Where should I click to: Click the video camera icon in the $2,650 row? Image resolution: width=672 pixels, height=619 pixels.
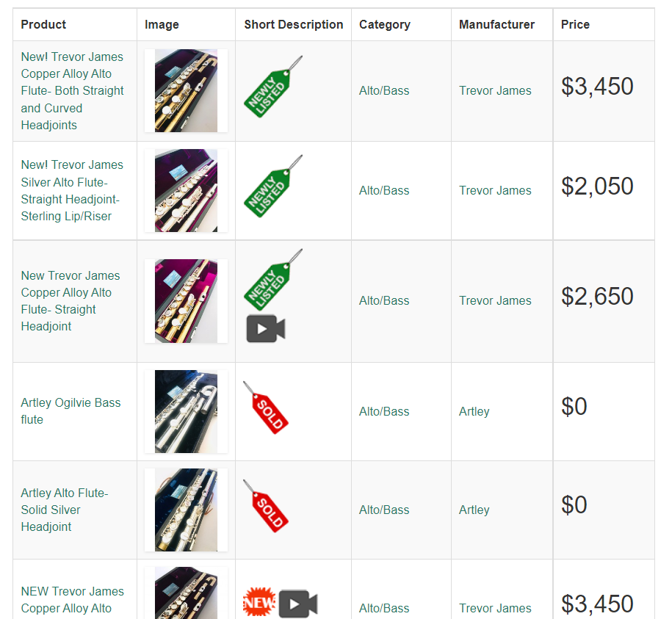pyautogui.click(x=266, y=329)
